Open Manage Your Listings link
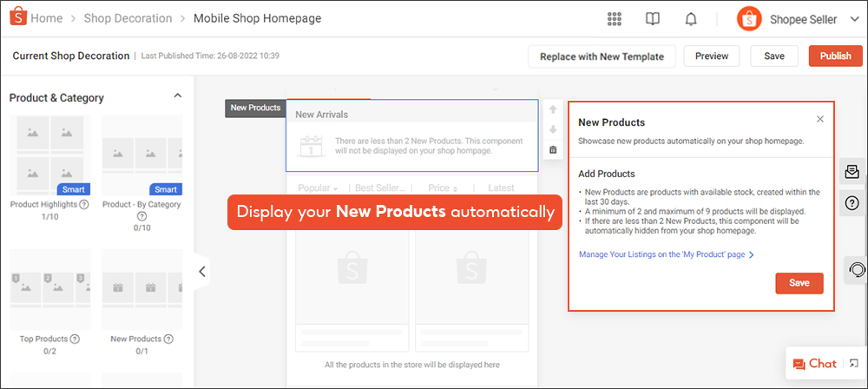This screenshot has height=389, width=868. tap(666, 255)
